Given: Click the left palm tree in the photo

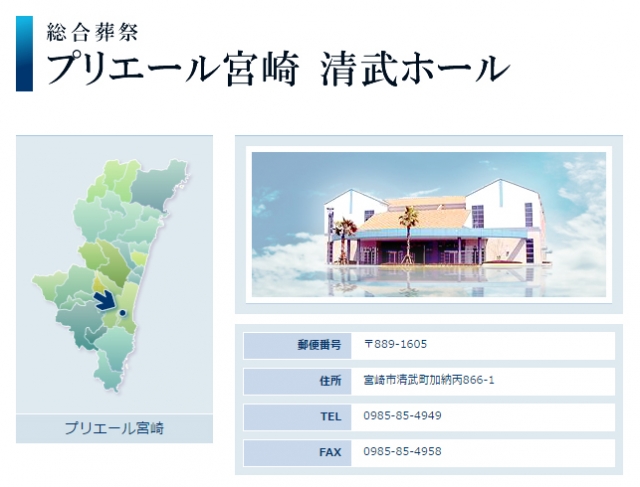Looking at the screenshot, I should click(346, 237).
